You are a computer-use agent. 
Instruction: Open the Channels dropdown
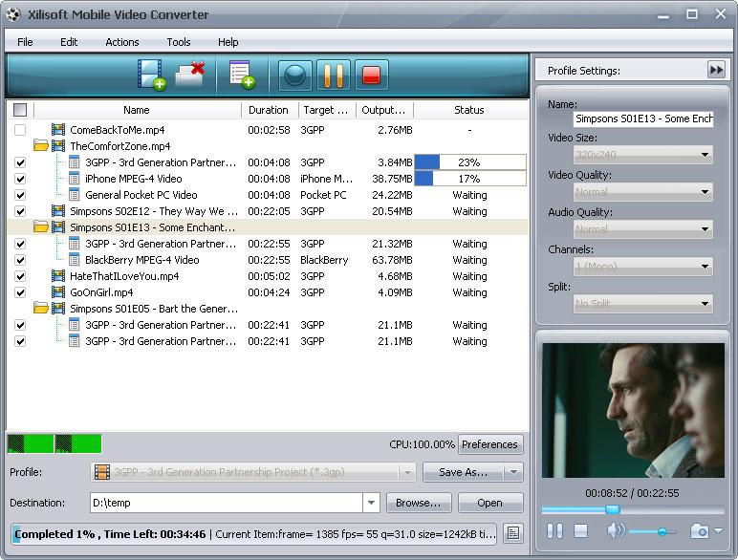pos(643,267)
